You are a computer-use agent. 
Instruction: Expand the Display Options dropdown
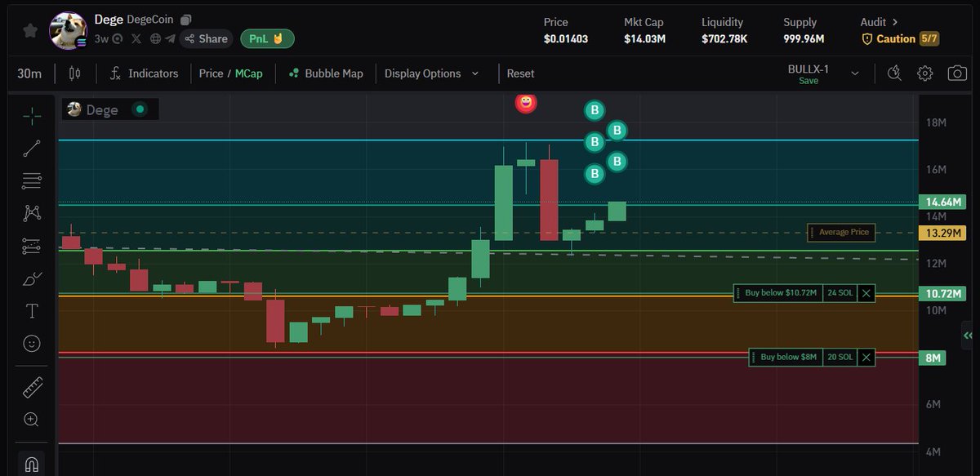[433, 73]
